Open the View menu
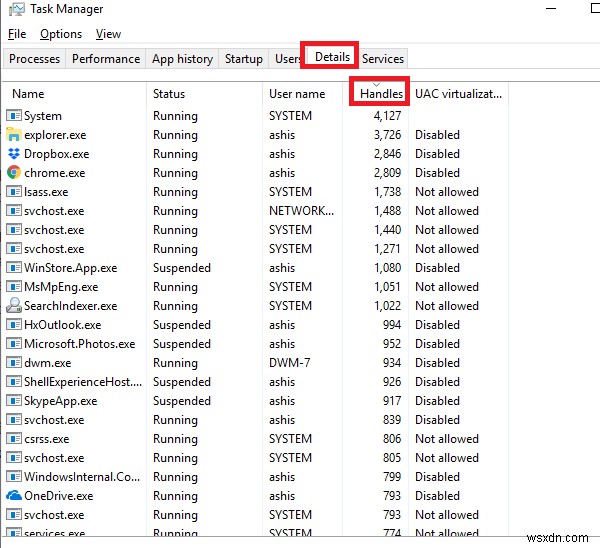The height and width of the screenshot is (548, 600). click(x=108, y=34)
